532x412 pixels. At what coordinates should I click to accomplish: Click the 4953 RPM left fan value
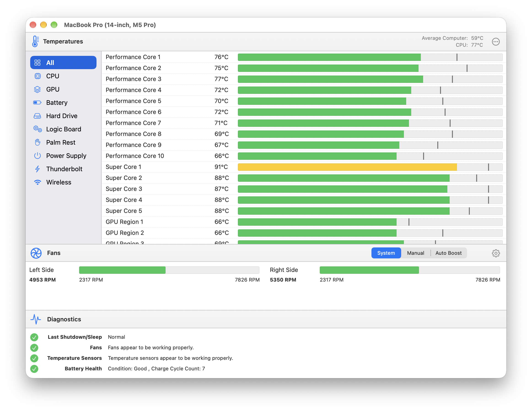pos(42,280)
